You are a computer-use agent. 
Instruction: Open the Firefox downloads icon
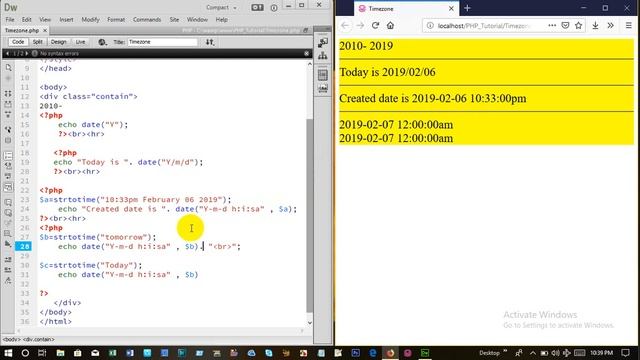(x=595, y=25)
